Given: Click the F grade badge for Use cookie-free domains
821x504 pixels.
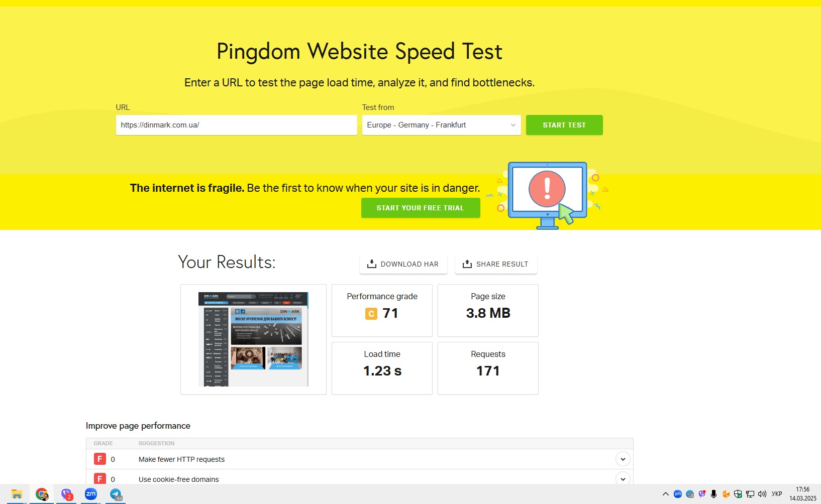Looking at the screenshot, I should point(100,479).
